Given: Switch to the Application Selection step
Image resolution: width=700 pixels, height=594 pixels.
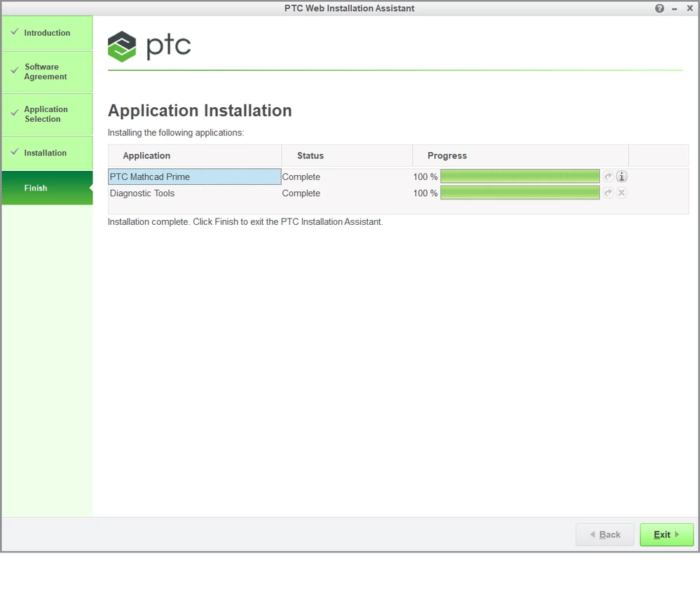Looking at the screenshot, I should (48, 114).
